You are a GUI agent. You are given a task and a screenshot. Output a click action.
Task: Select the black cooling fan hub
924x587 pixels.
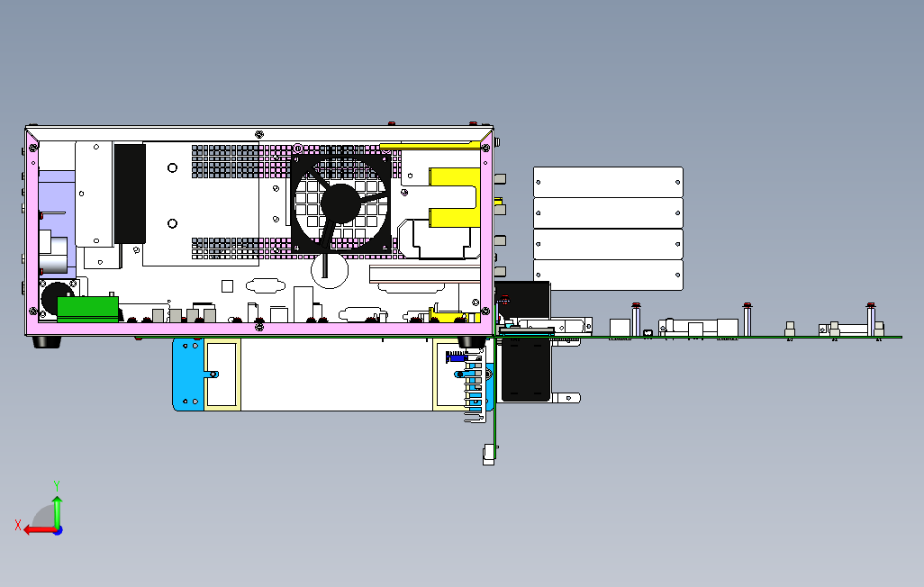(x=340, y=203)
